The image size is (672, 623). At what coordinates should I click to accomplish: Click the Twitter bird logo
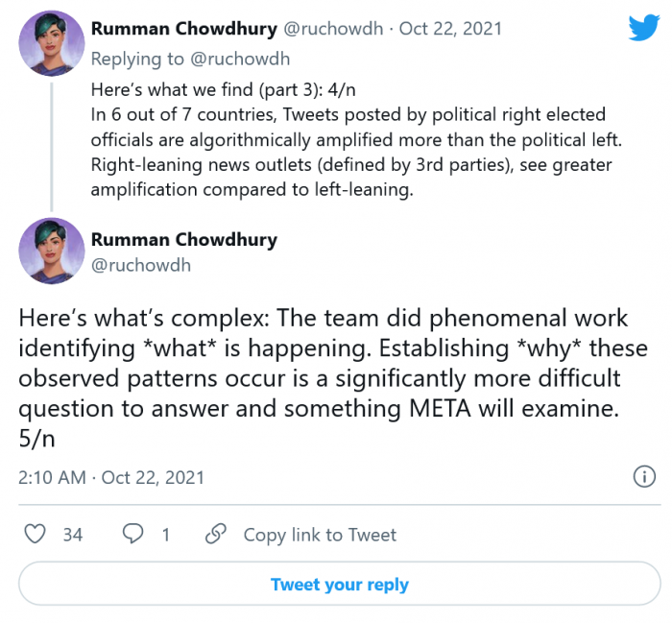[642, 27]
